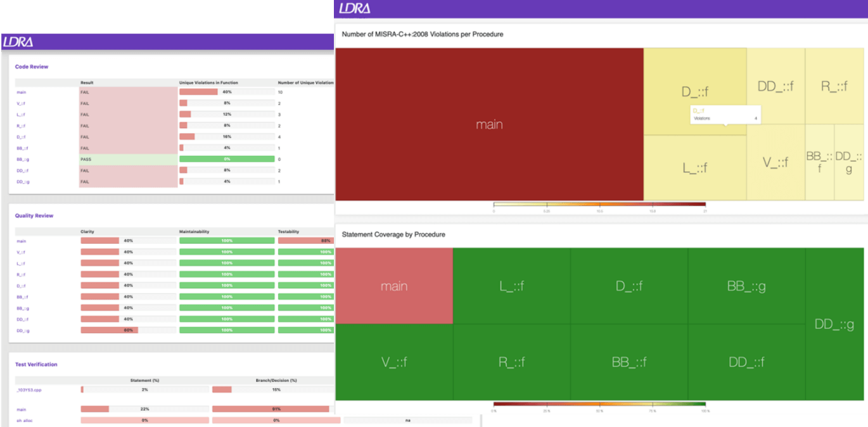
Task: Select the tall DD_::g tile in Statement Coverage
Action: [834, 324]
